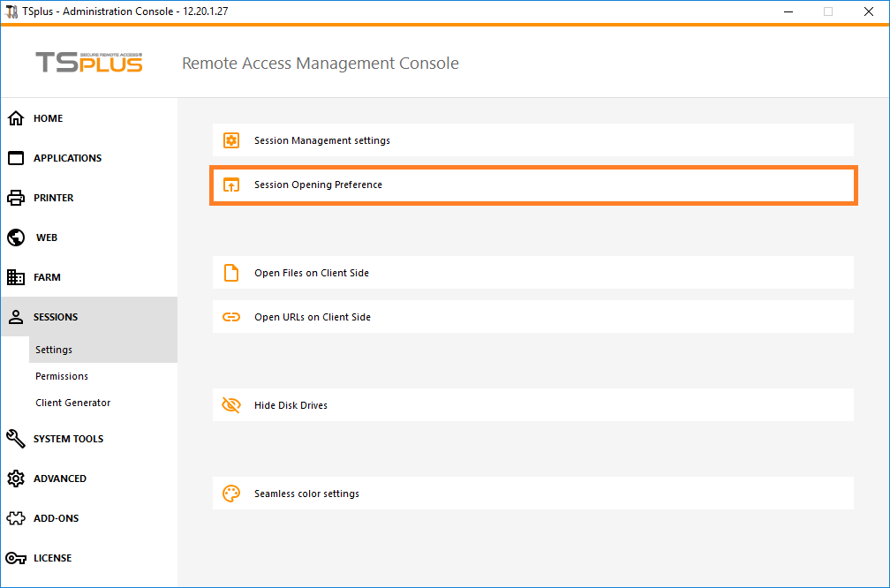The width and height of the screenshot is (890, 588).
Task: Click the Farm building icon
Action: click(16, 277)
